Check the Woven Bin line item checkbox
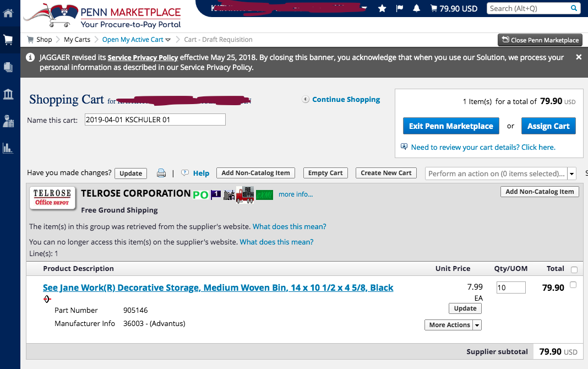The width and height of the screenshot is (588, 369). (573, 285)
